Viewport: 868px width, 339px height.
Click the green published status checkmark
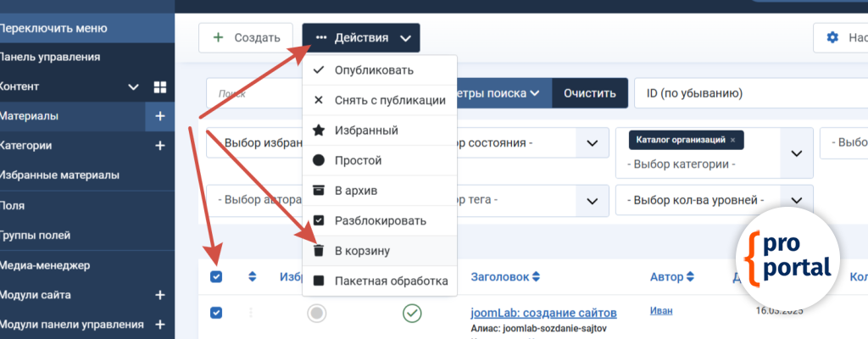coord(412,313)
